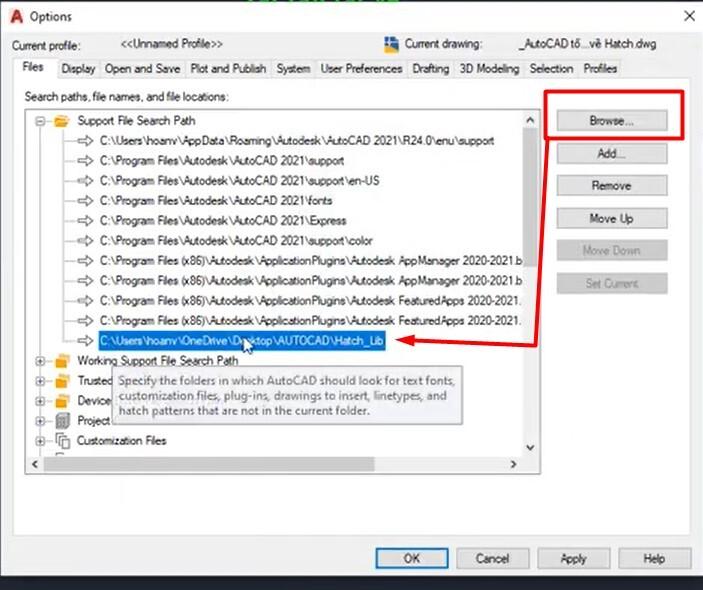Open the System tab
The image size is (703, 590).
click(x=293, y=69)
